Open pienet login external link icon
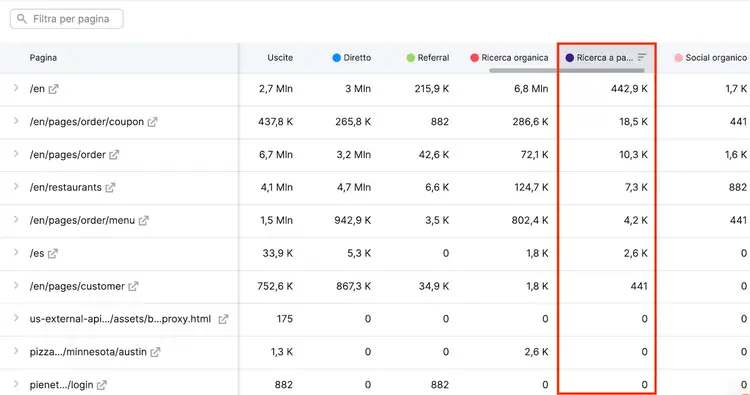750x395 pixels. [101, 385]
